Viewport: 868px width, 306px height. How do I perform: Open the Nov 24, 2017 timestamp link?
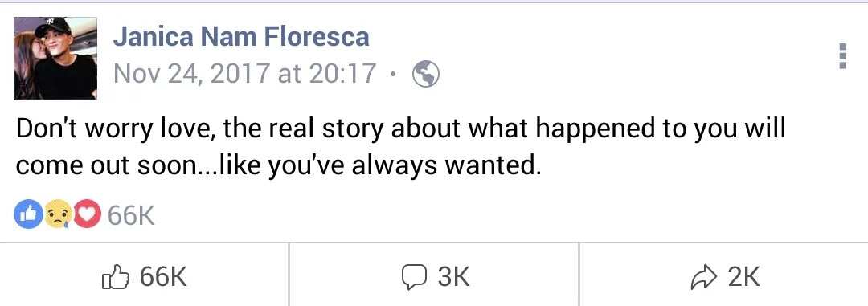click(244, 74)
